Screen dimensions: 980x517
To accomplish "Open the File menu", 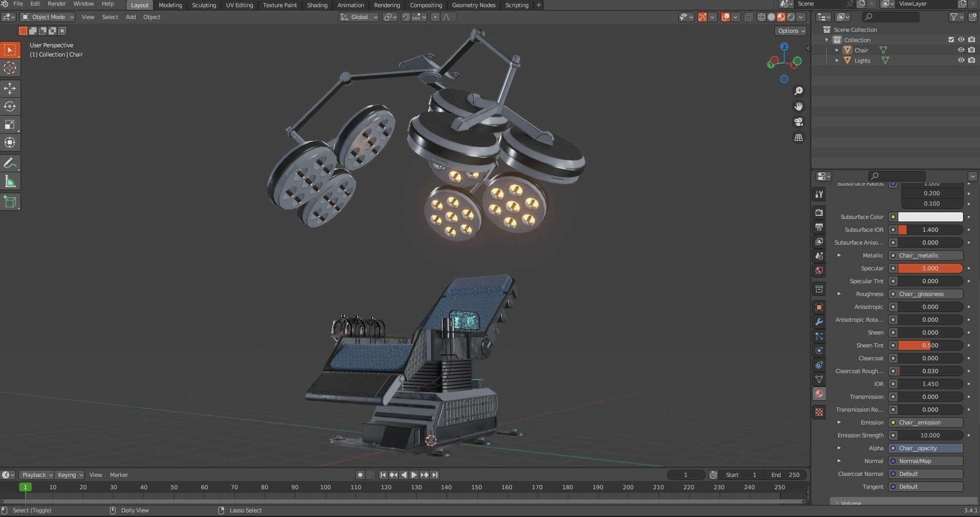I will point(18,4).
